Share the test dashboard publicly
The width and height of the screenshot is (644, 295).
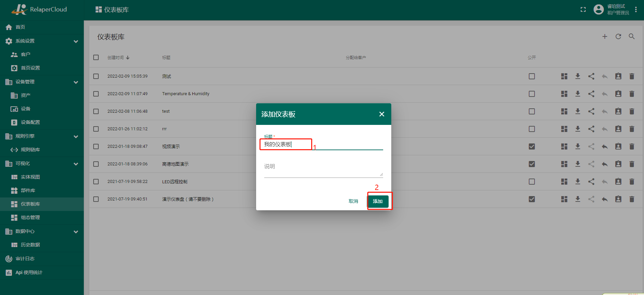(x=591, y=111)
